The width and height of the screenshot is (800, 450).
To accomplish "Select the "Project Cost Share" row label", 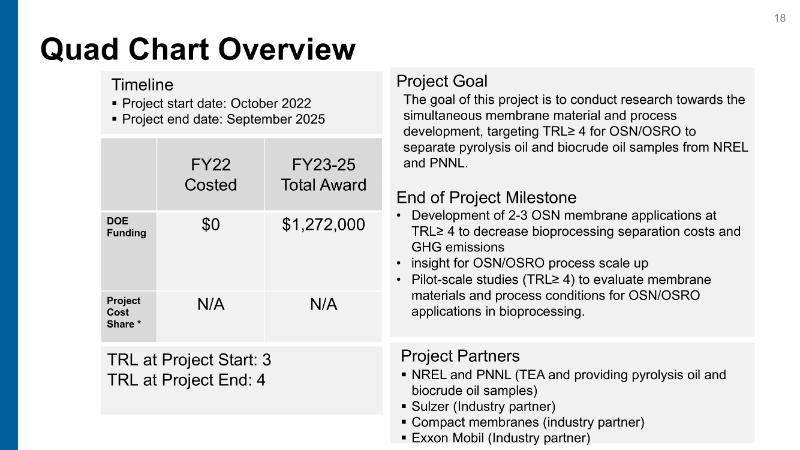I will pyautogui.click(x=127, y=312).
